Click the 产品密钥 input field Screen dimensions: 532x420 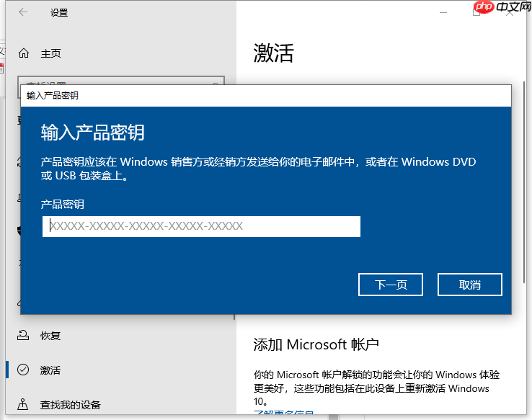[201, 226]
